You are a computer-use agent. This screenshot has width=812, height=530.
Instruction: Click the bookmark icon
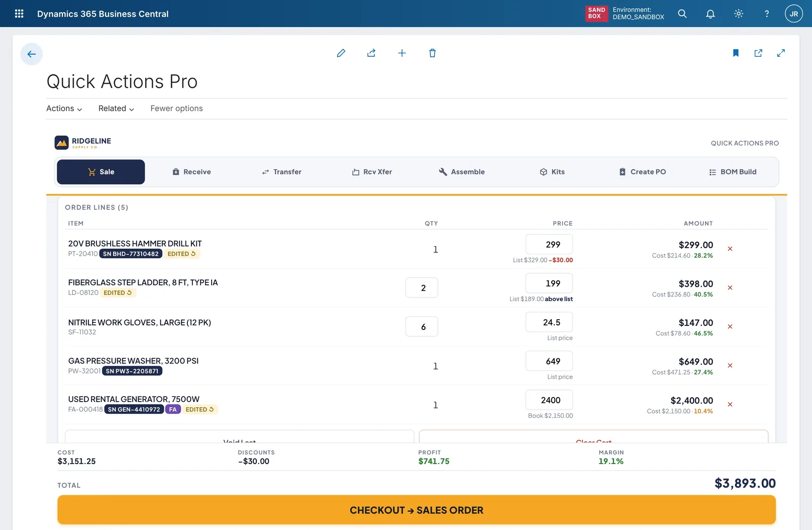click(736, 53)
